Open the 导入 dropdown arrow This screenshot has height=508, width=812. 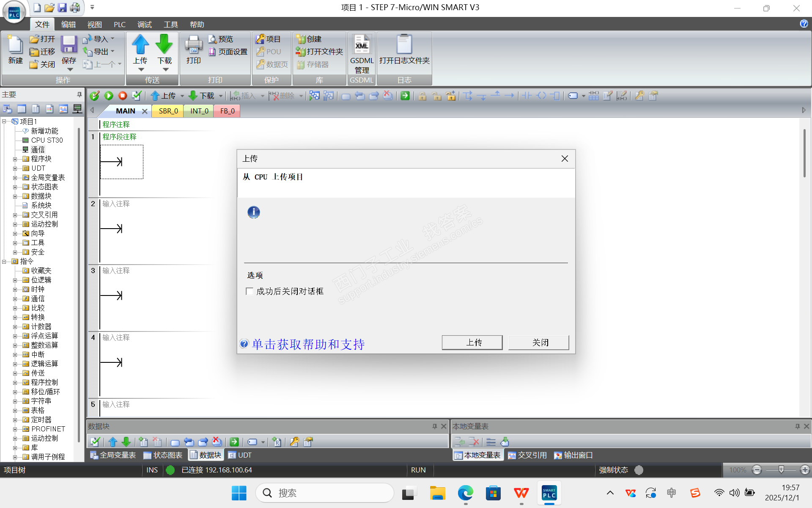(x=112, y=39)
